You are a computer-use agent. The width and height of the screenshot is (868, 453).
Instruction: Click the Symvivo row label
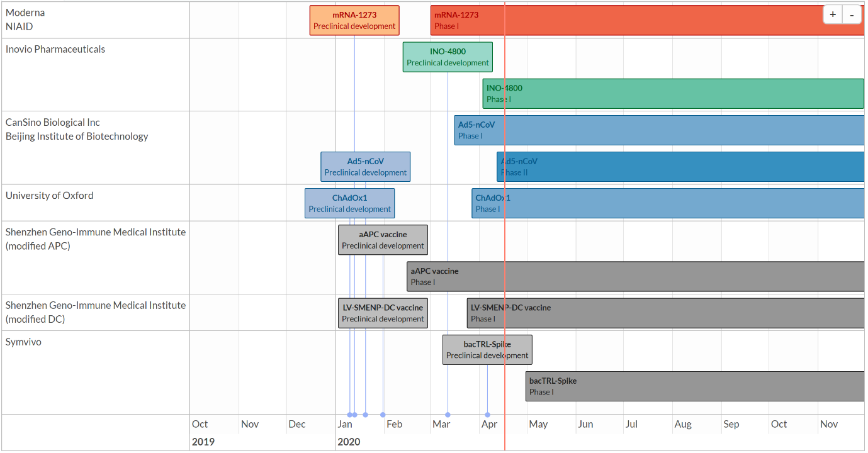(x=23, y=342)
